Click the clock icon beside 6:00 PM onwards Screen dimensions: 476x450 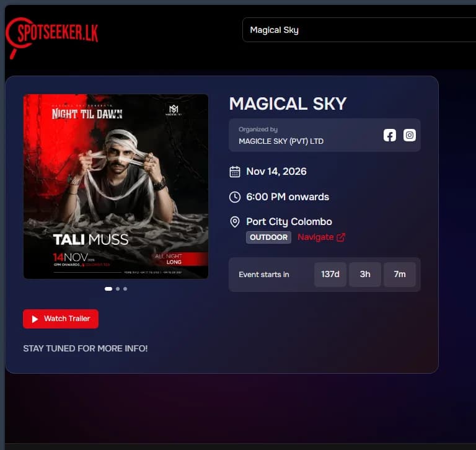point(235,197)
